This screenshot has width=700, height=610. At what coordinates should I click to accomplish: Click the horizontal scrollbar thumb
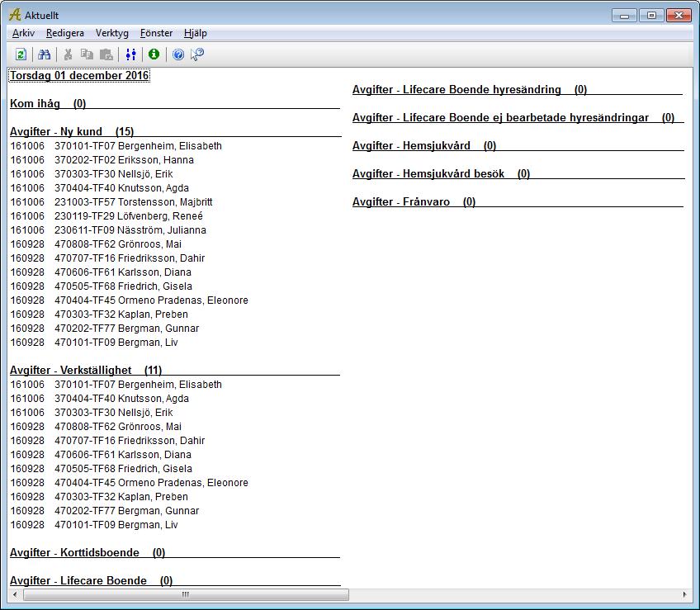[186, 595]
